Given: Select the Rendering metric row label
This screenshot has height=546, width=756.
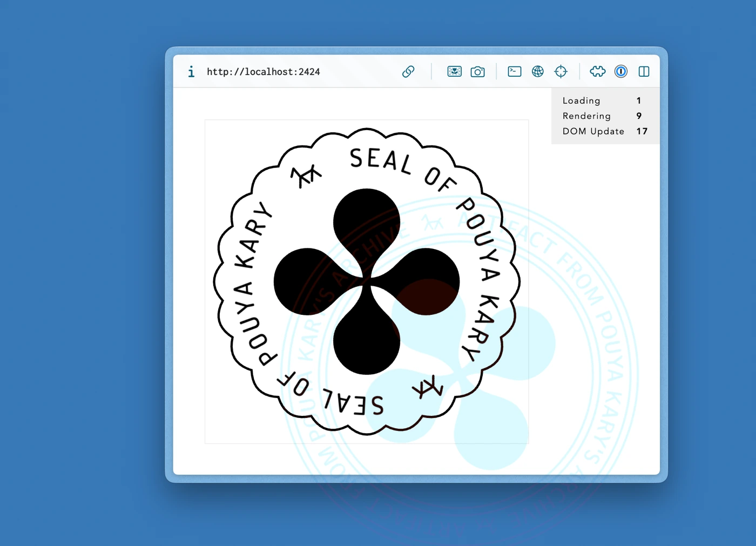Looking at the screenshot, I should pyautogui.click(x=586, y=116).
